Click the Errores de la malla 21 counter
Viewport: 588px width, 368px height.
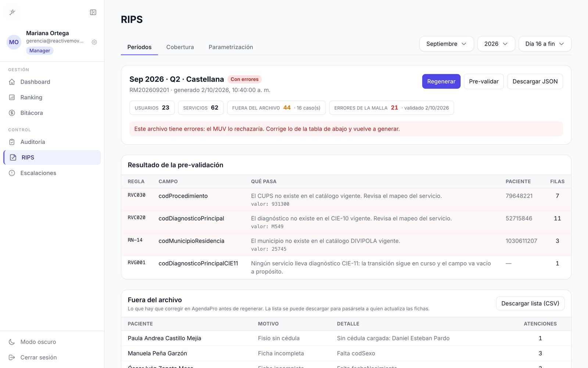391,108
